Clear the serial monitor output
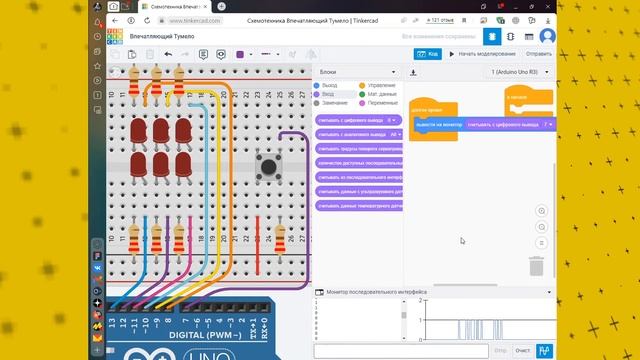The height and width of the screenshot is (360, 640). (x=522, y=351)
